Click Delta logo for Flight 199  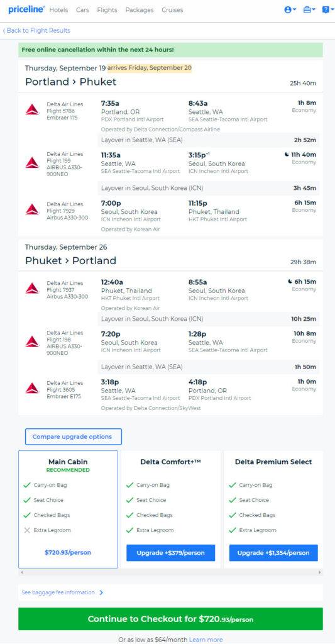(x=33, y=163)
